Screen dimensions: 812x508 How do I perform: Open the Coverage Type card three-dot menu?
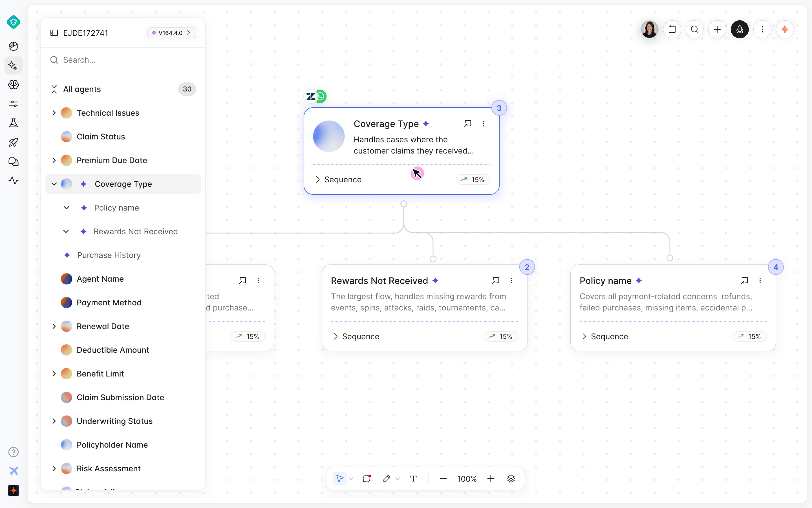(x=483, y=124)
